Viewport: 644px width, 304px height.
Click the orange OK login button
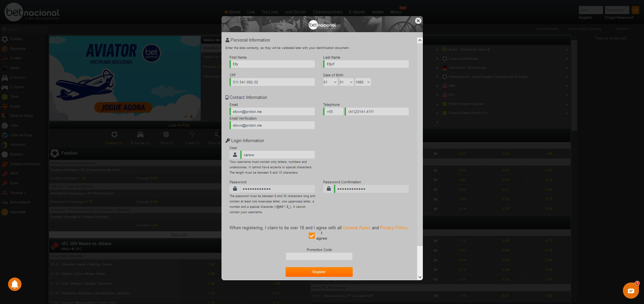(x=635, y=10)
